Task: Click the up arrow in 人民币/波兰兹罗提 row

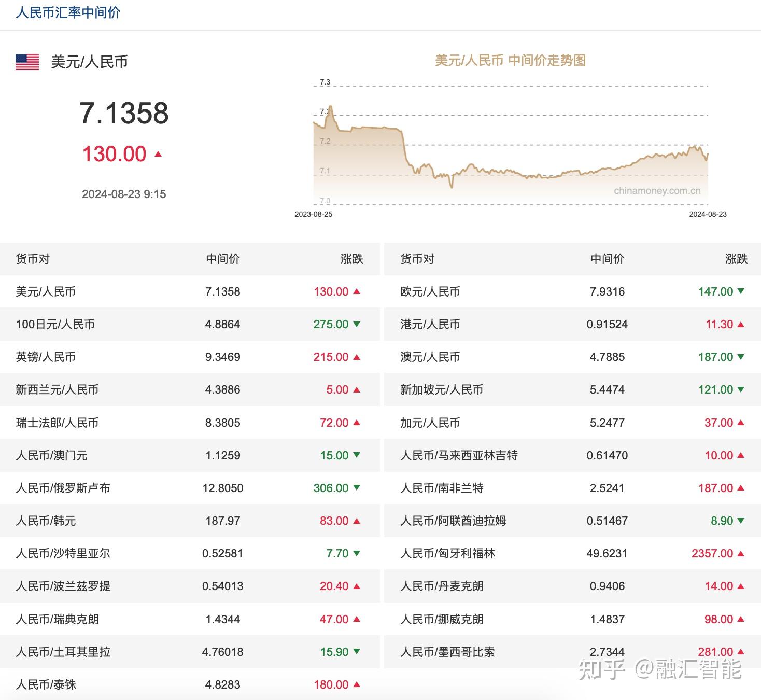Action: (x=357, y=586)
